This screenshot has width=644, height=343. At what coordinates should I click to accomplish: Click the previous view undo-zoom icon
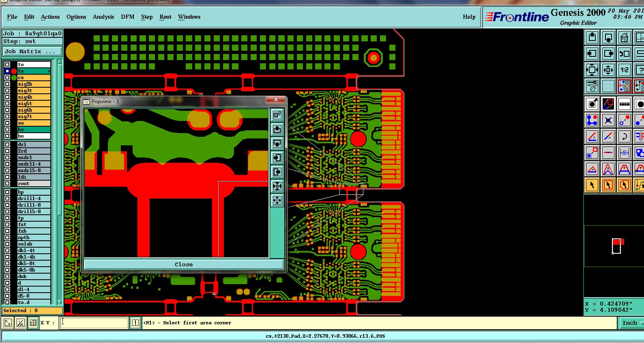pyautogui.click(x=625, y=54)
